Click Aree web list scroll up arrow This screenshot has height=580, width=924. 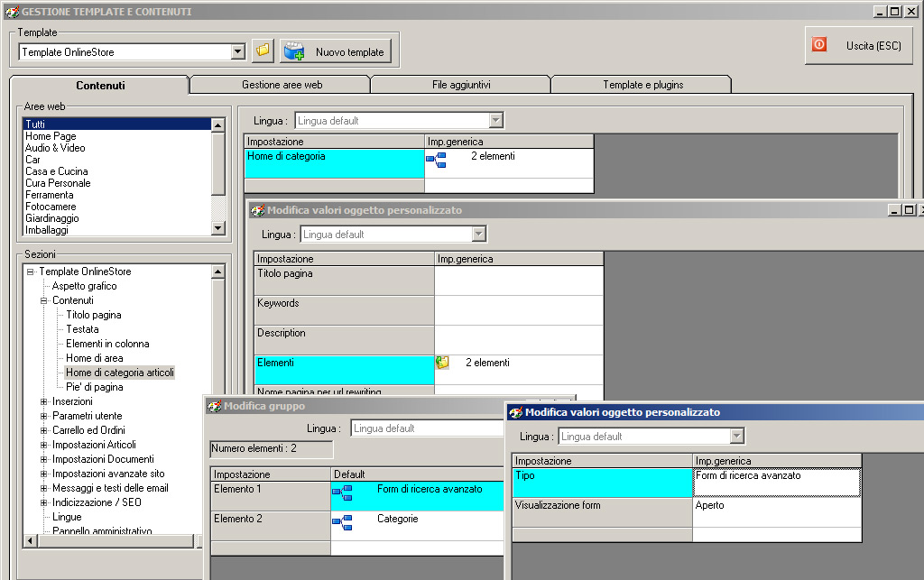pos(218,124)
